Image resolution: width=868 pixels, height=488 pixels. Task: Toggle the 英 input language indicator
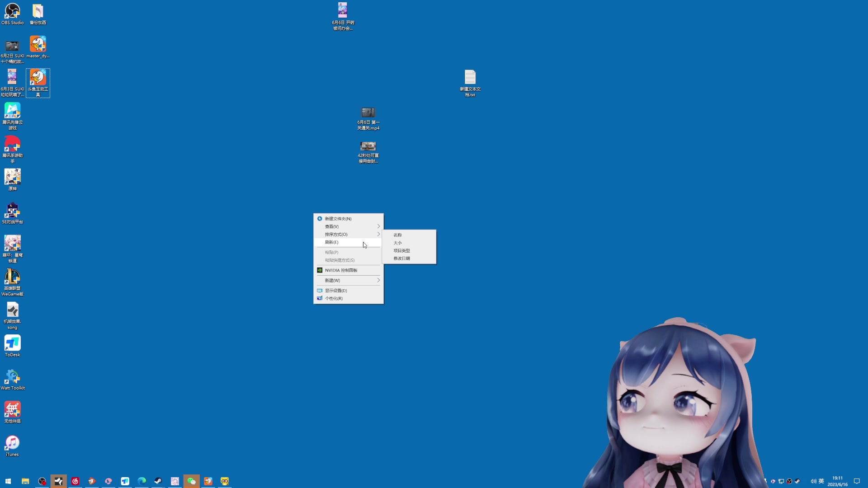click(x=821, y=481)
